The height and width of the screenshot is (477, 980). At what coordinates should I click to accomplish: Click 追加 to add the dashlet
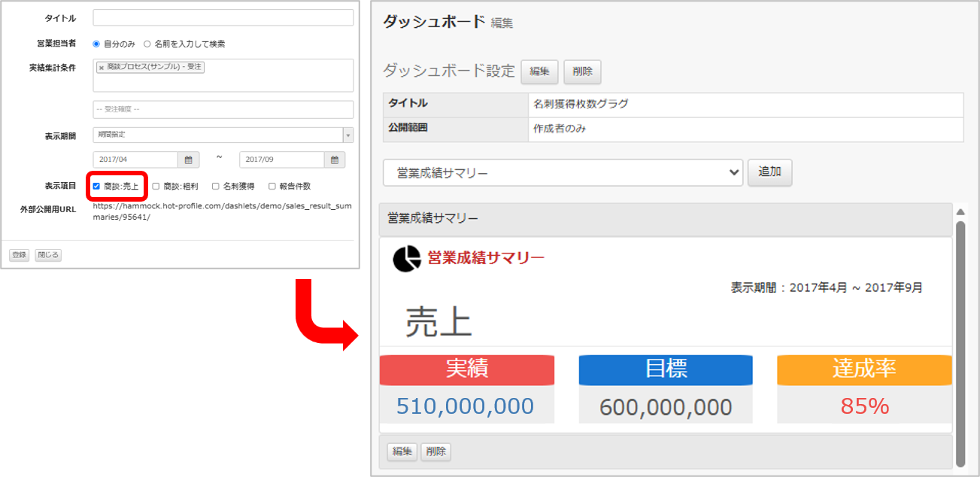(769, 172)
